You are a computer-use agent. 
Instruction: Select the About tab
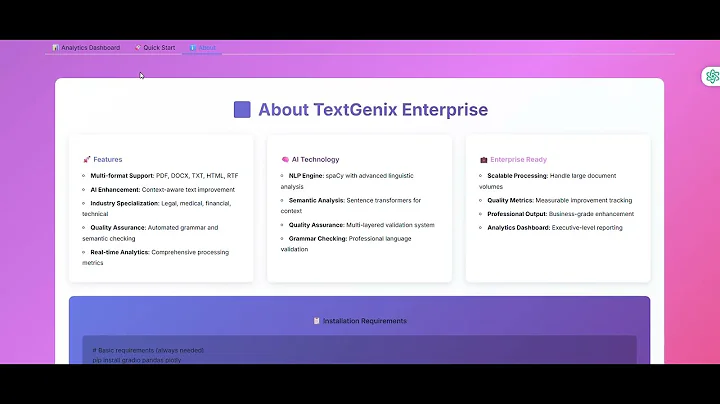tap(202, 47)
